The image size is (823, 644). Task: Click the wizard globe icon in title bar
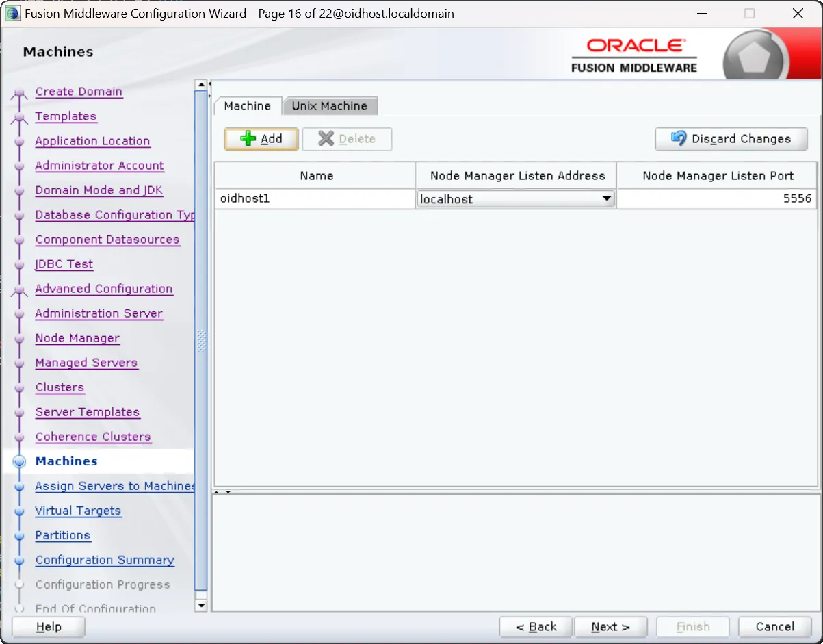(x=12, y=14)
